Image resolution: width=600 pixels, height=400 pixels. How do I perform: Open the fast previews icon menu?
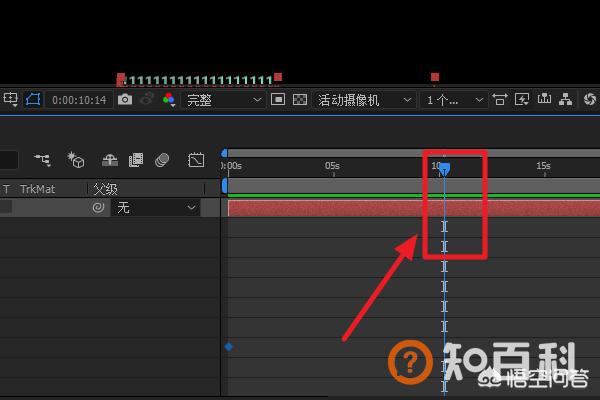pyautogui.click(x=522, y=100)
